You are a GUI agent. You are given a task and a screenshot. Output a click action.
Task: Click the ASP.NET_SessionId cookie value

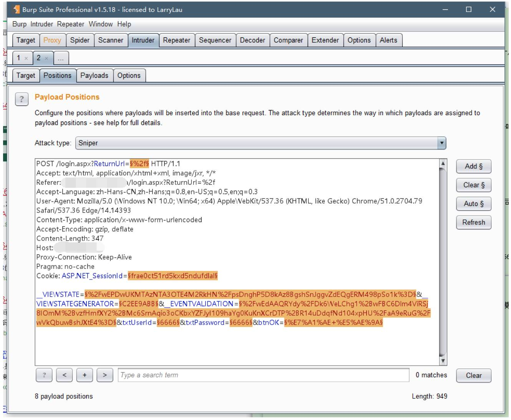(173, 276)
